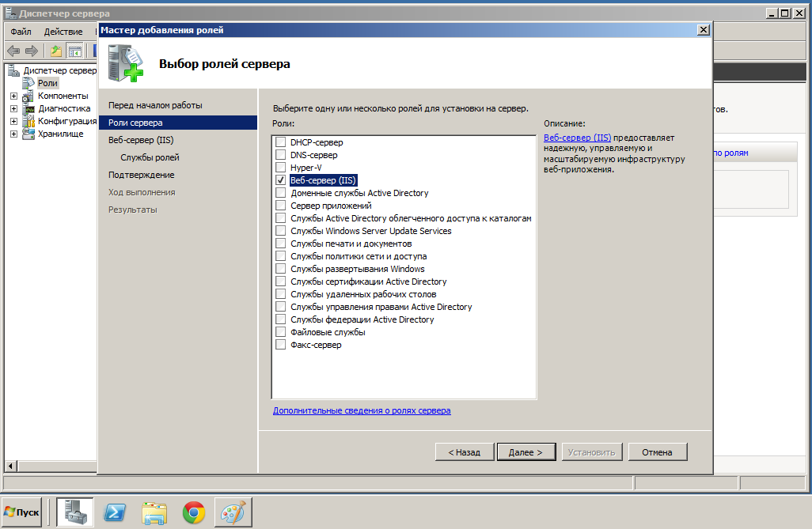This screenshot has width=812, height=529.
Task: Go to Подтверждение step in wizard sidebar
Action: click(x=142, y=175)
